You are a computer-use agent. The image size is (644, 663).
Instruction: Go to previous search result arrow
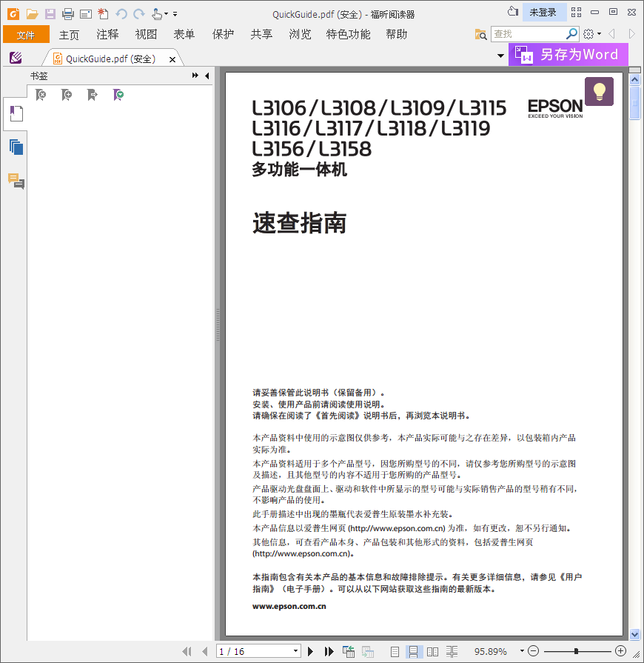(611, 34)
